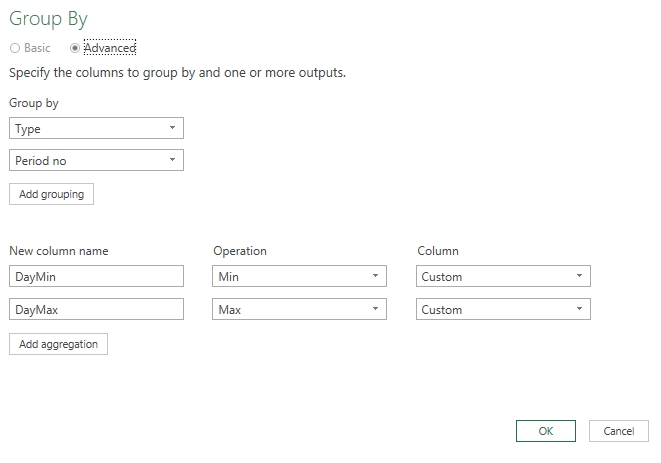Open the Custom column dropdown for DayMin
This screenshot has width=661, height=463.
[x=503, y=277]
